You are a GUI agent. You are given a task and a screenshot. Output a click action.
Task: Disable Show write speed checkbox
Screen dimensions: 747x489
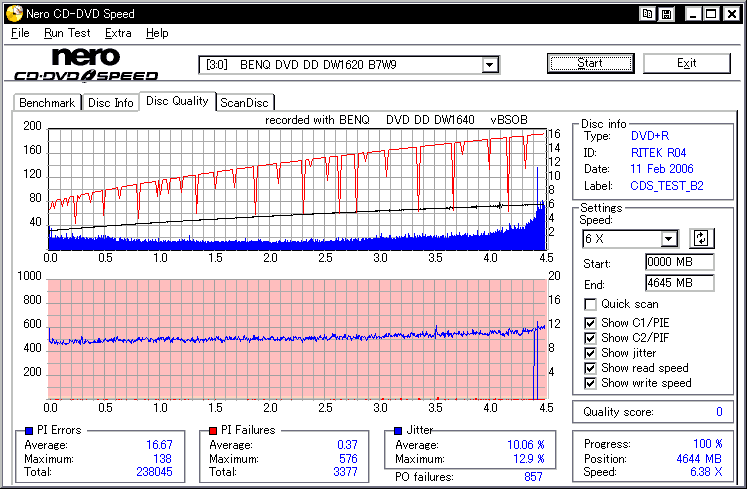[590, 383]
